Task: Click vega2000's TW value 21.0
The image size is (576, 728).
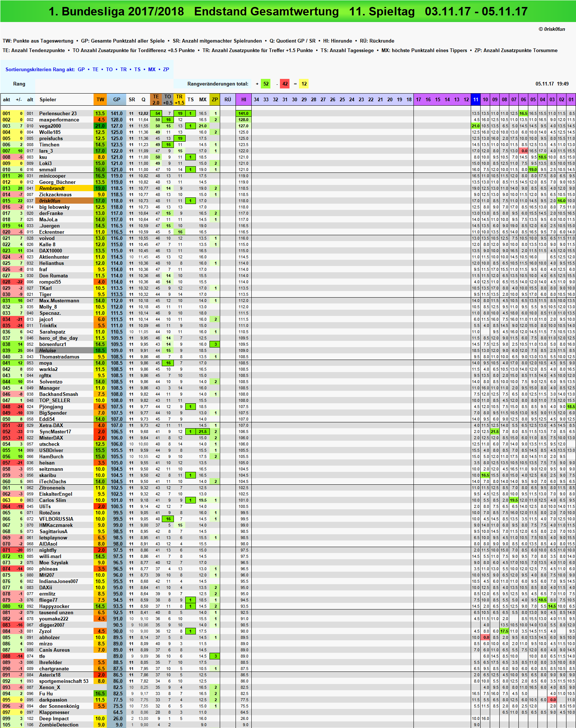Action: point(100,126)
